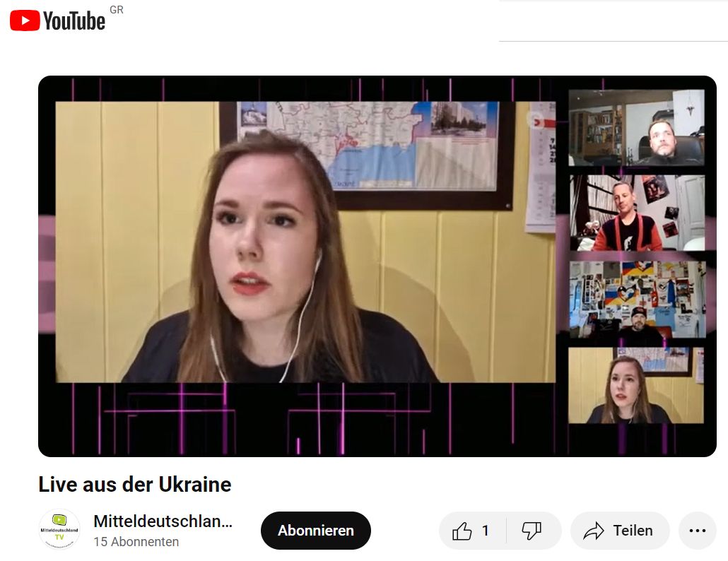728x561 pixels.
Task: Select the participant wearing red and black shirt
Action: pyautogui.click(x=637, y=213)
